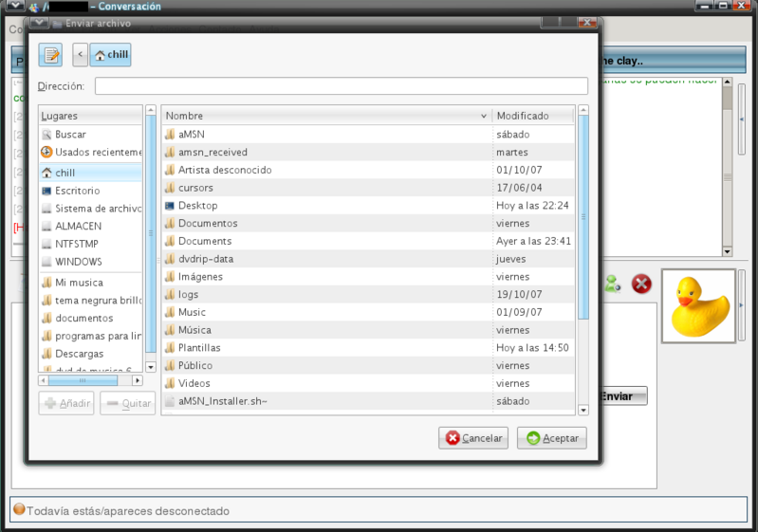Open Usados recientemente in Lugares

[x=90, y=153]
